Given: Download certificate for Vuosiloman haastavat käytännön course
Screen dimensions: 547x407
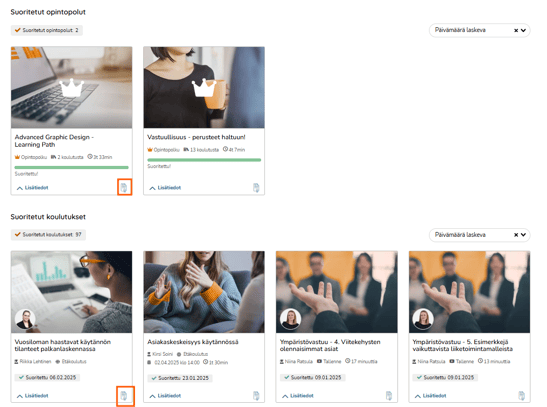Looking at the screenshot, I should [x=124, y=395].
